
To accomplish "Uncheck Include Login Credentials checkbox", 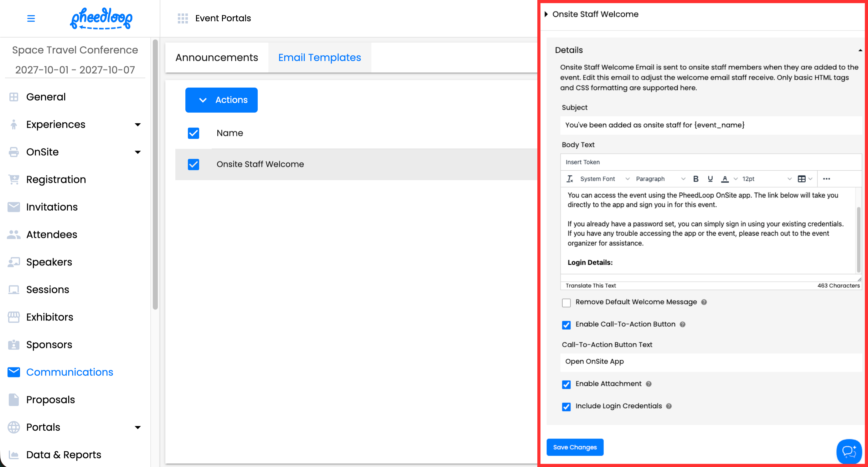I will tap(566, 407).
